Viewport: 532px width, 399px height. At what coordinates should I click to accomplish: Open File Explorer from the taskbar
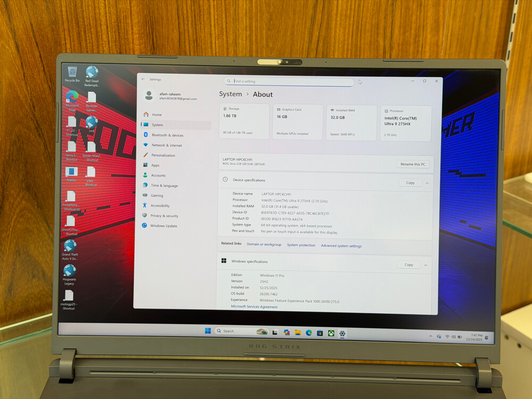pos(297,333)
